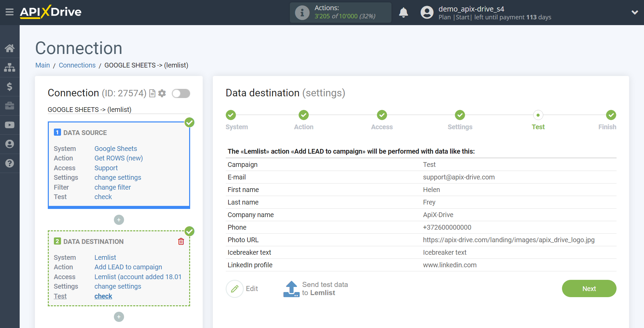
Task: Click the DATA SOURCE heading
Action: tap(85, 133)
